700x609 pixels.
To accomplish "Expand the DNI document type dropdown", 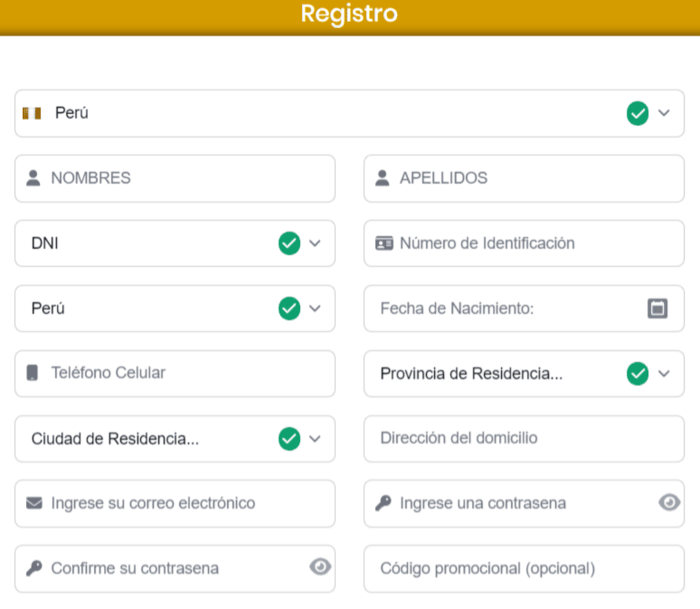I will 315,243.
